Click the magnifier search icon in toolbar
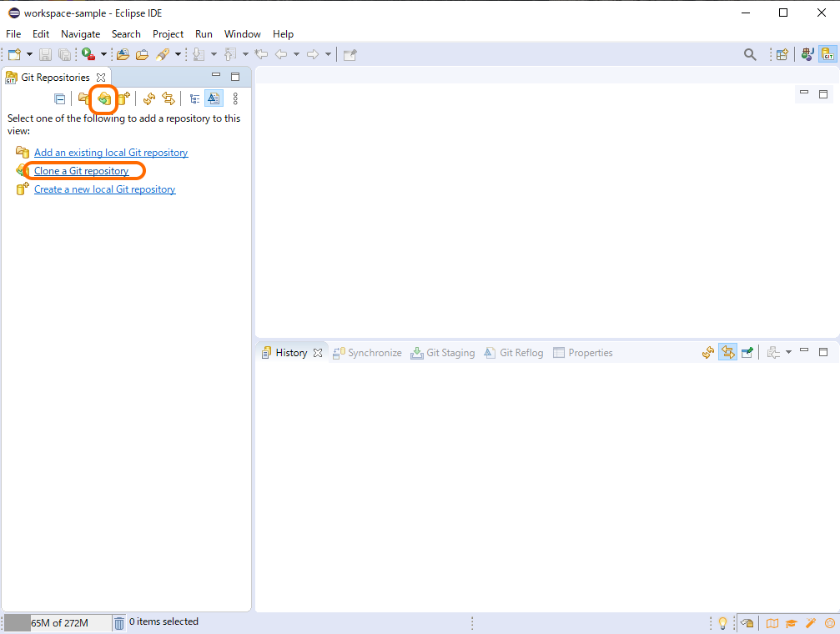This screenshot has height=634, width=840. coord(750,54)
